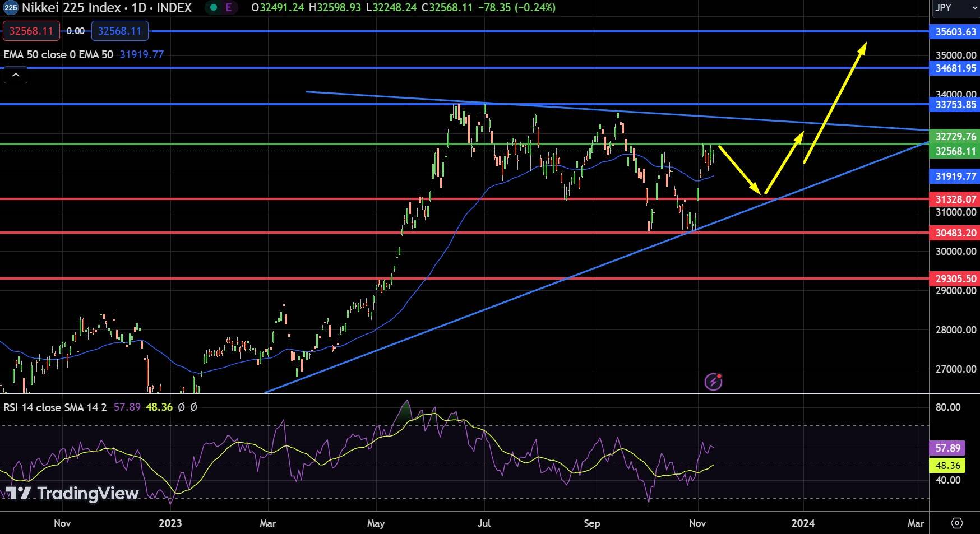Click the Nov label near 2023 end
Viewport: 980px width, 534px height.
click(x=697, y=523)
